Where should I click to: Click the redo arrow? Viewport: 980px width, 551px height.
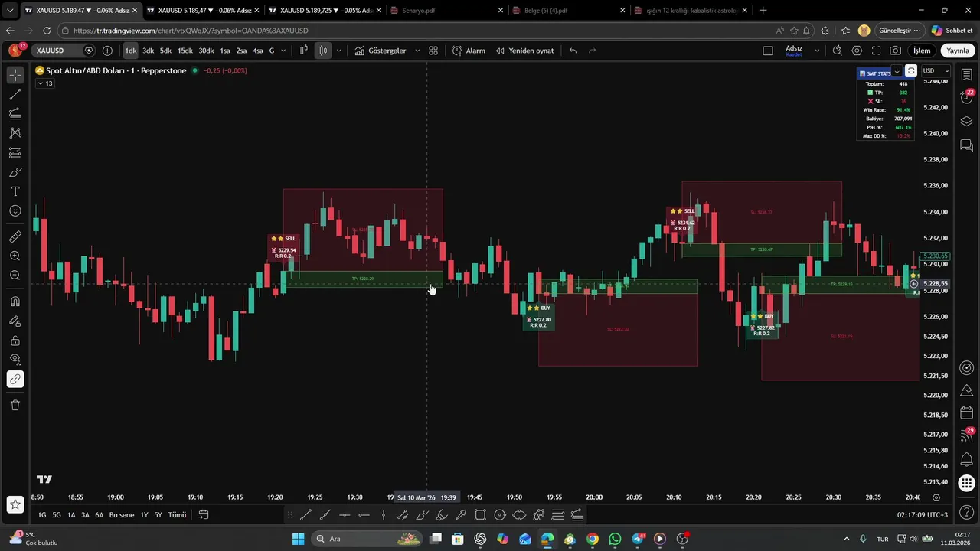click(x=592, y=51)
